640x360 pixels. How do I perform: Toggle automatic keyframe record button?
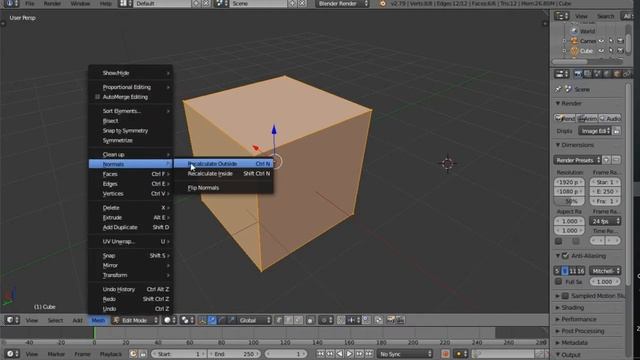click(x=445, y=354)
